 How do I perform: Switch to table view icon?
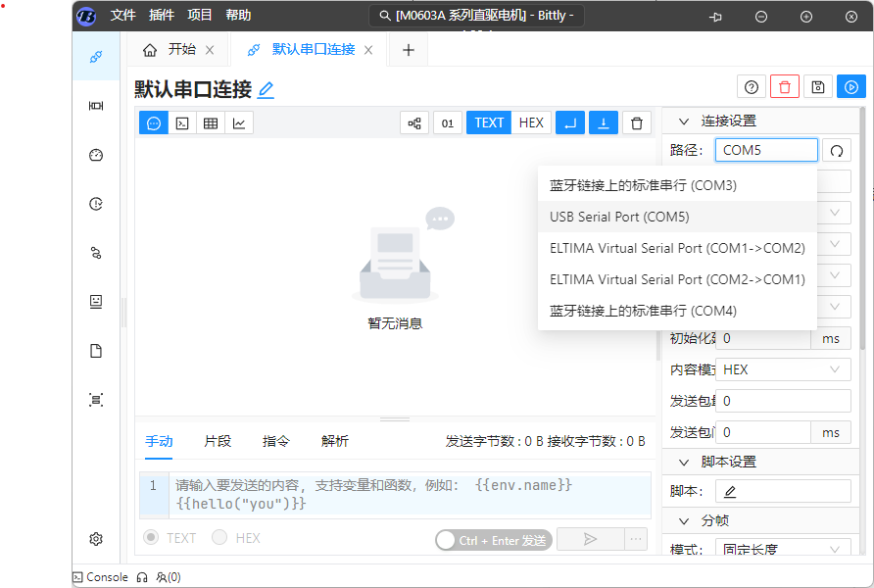click(x=211, y=122)
